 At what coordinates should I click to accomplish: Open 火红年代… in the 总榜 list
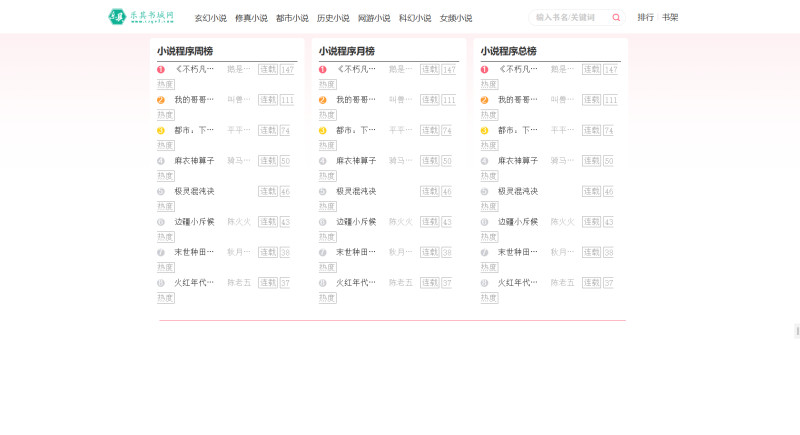click(x=517, y=283)
